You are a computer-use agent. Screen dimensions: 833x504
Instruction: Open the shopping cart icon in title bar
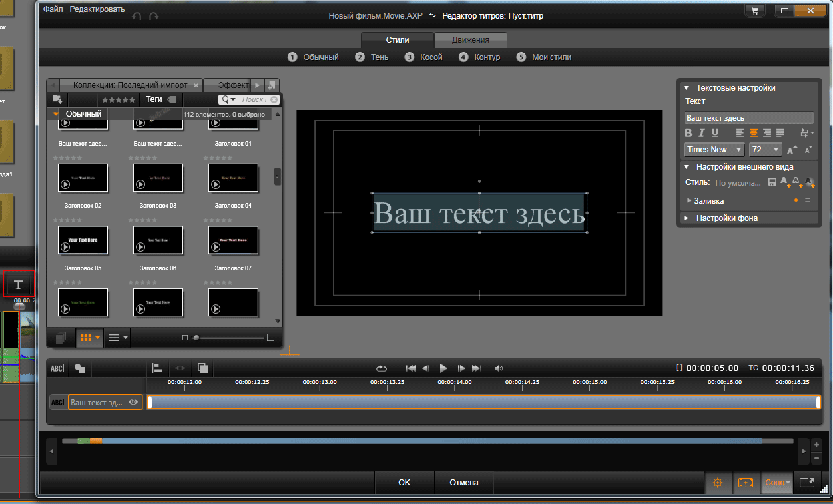(754, 11)
